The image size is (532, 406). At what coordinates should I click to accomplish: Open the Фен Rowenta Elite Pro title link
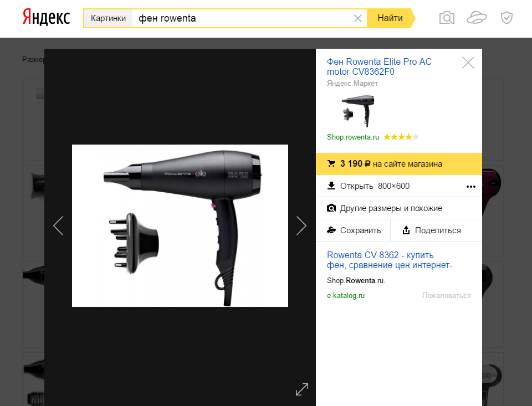coord(379,66)
